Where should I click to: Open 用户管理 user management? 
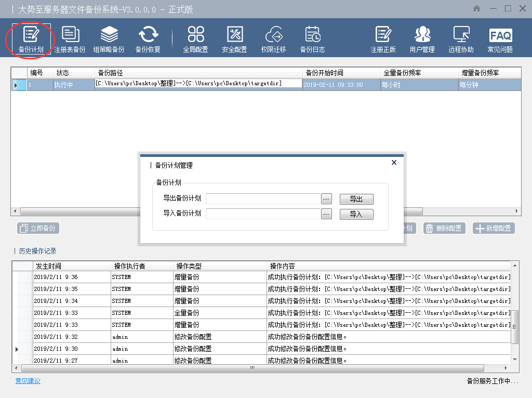click(422, 39)
